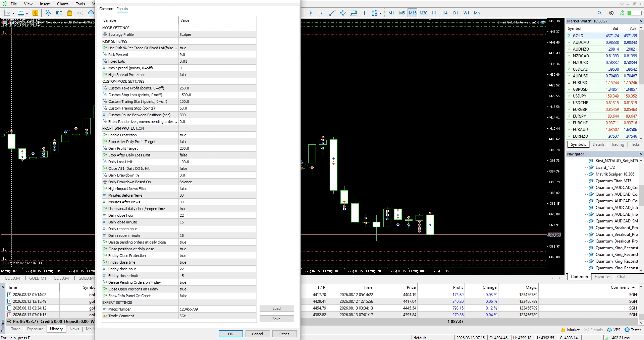This screenshot has height=340, width=644.
Task: Switch chart timeframe to M5
Action: tap(402, 13)
